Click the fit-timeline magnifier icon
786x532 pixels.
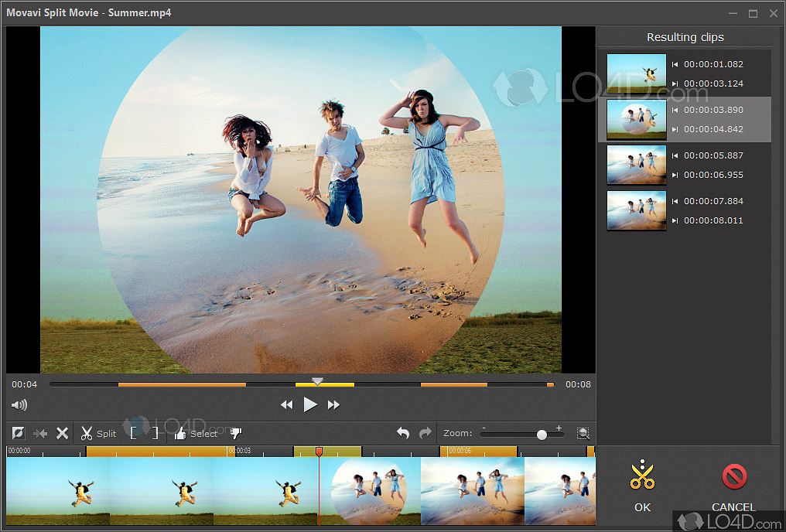pos(583,433)
